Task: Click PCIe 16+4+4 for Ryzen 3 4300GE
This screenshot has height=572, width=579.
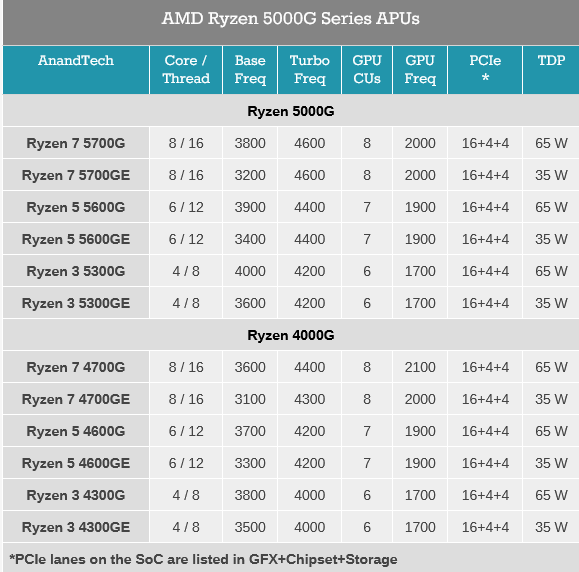Action: [x=485, y=527]
